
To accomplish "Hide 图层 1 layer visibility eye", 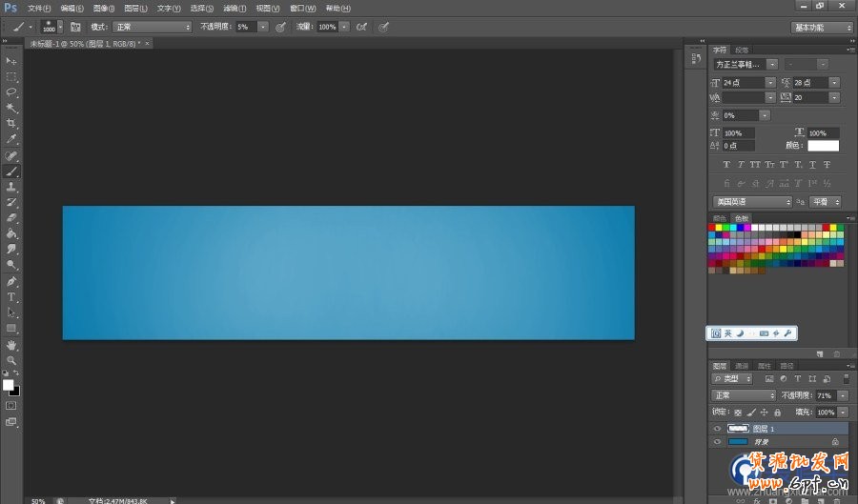I will [x=717, y=429].
